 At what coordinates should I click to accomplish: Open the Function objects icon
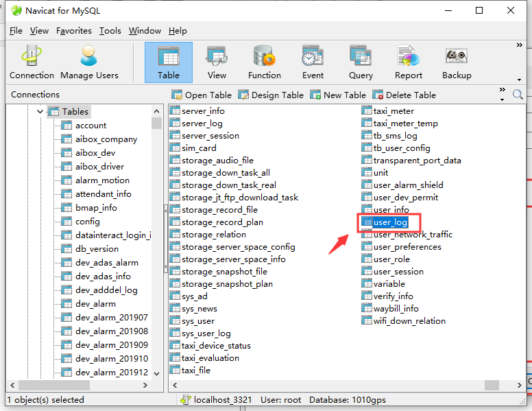pyautogui.click(x=265, y=62)
